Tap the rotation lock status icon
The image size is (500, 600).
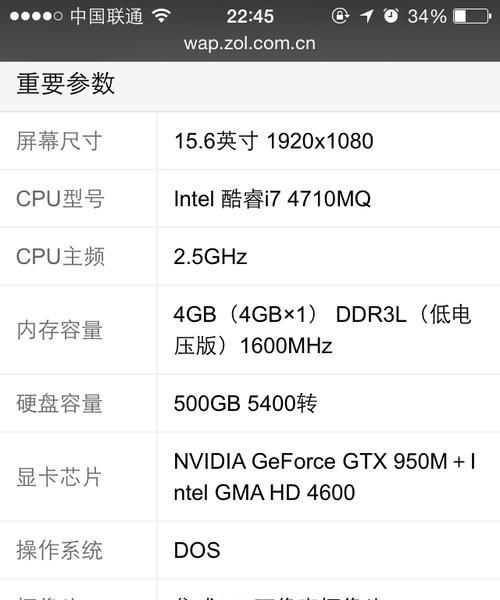[340, 16]
